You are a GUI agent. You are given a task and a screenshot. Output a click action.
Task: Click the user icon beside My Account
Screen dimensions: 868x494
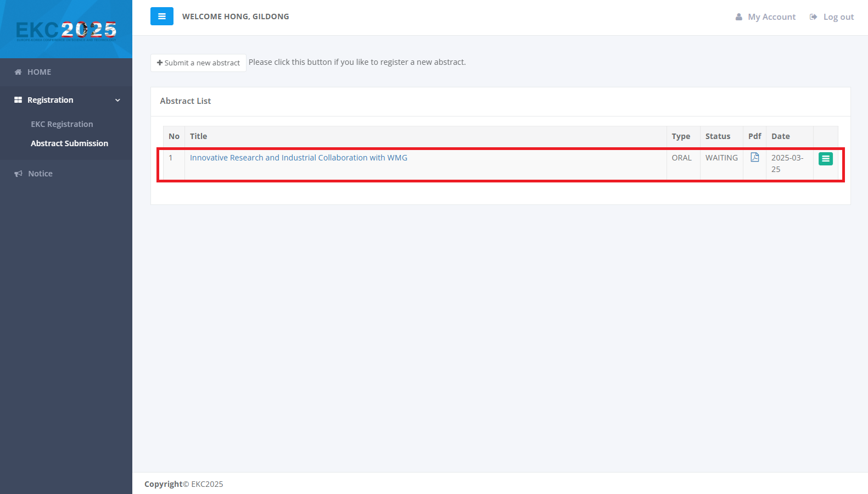point(739,17)
